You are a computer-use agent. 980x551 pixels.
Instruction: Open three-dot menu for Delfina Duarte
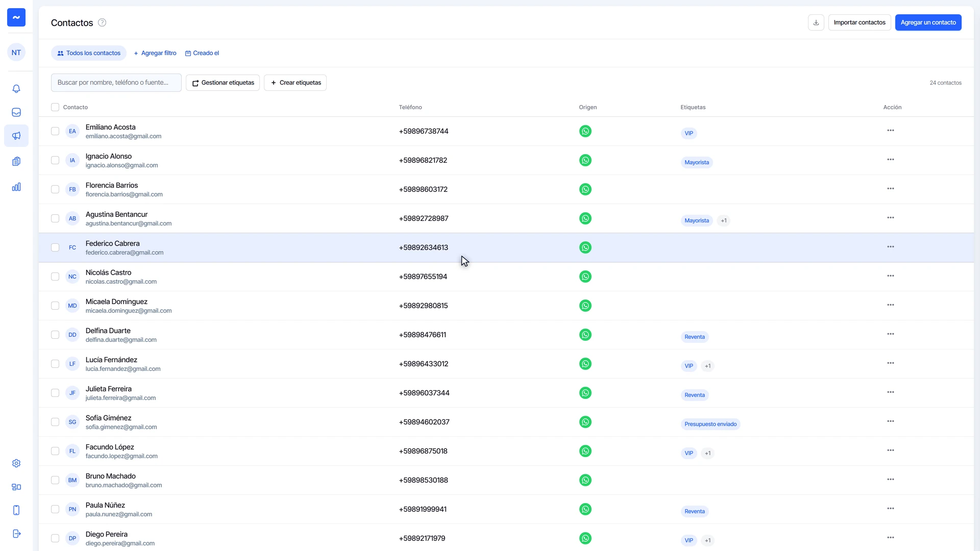tap(891, 334)
